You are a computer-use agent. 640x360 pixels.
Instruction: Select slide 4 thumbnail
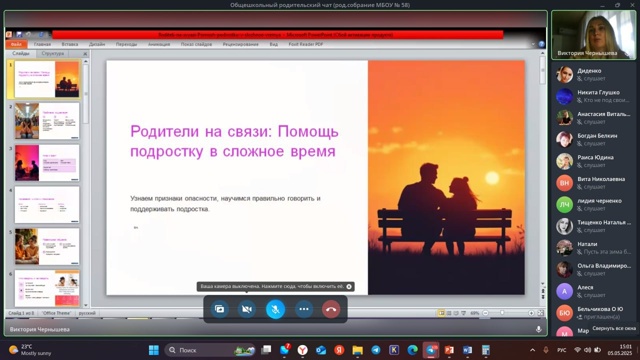pos(47,205)
